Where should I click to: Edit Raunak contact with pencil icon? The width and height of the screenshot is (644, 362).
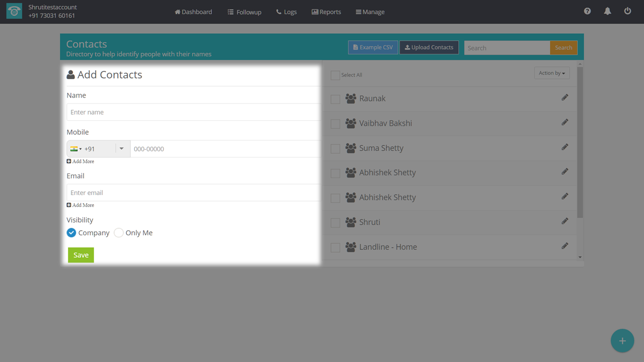click(565, 98)
